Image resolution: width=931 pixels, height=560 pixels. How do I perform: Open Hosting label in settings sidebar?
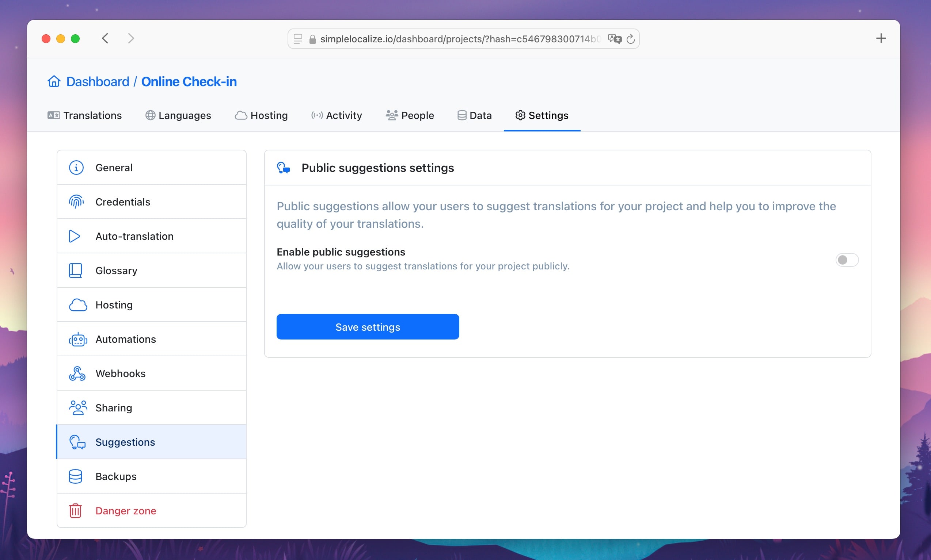(114, 305)
